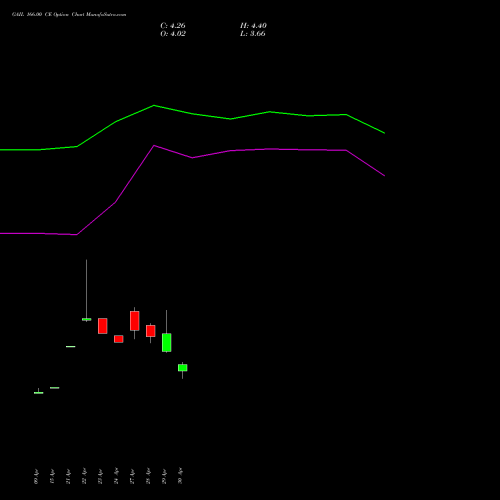Click the 09 Apr date label
This screenshot has height=500, width=500.
[x=36, y=476]
